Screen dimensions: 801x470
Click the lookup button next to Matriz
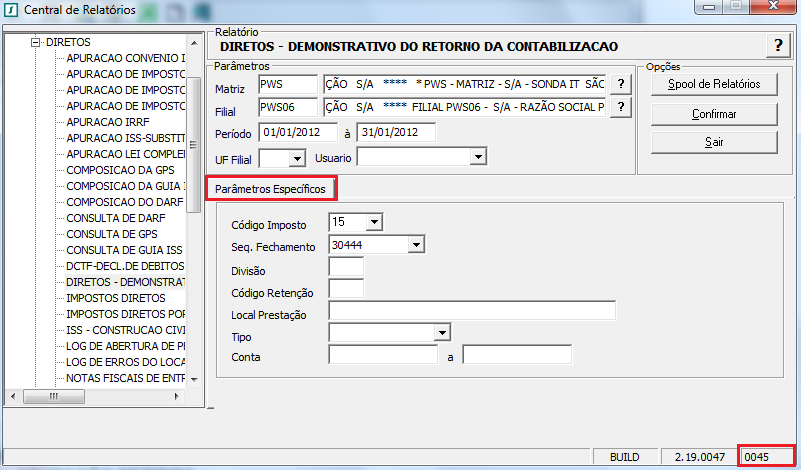coord(621,83)
